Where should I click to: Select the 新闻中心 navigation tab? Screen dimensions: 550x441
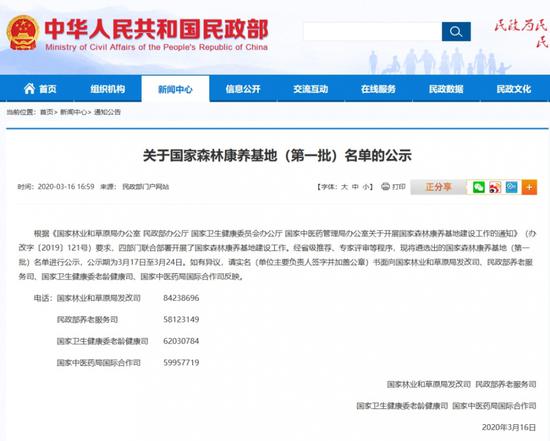(175, 89)
